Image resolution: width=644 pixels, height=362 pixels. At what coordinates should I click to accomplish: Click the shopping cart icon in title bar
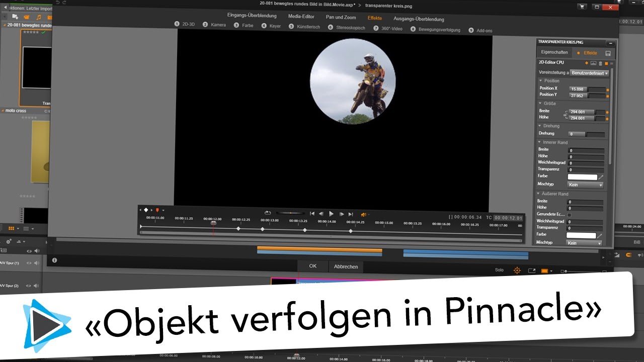[582, 7]
